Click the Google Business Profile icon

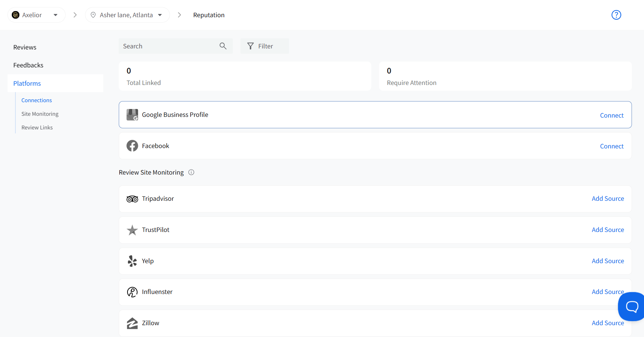pos(132,115)
